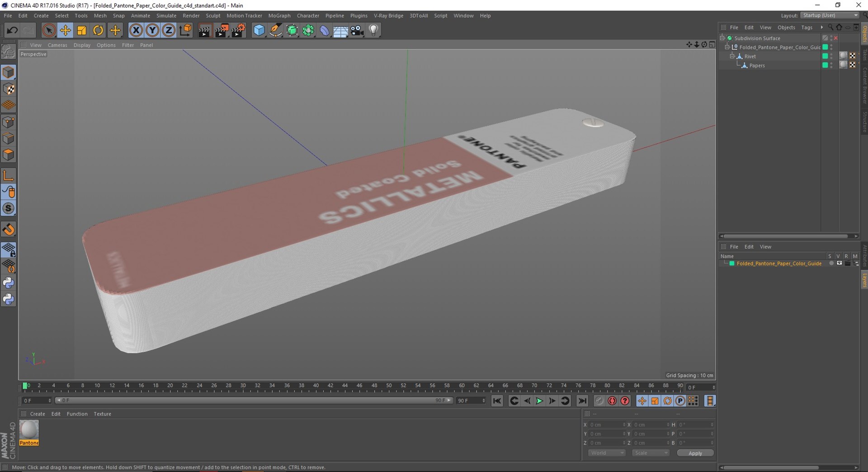
Task: Add a Camera object
Action: click(x=357, y=30)
